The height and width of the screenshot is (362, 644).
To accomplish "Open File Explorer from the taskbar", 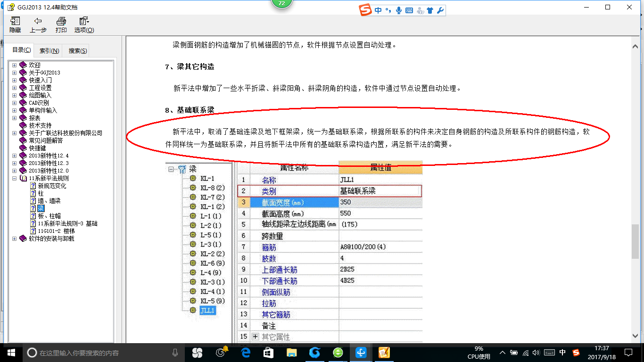I will pos(291,352).
